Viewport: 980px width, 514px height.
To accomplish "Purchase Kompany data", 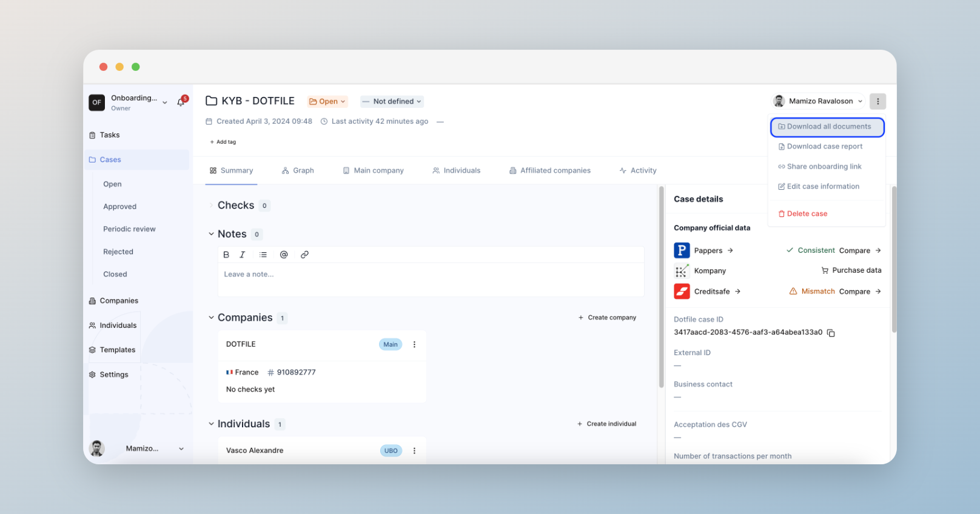I will point(851,270).
